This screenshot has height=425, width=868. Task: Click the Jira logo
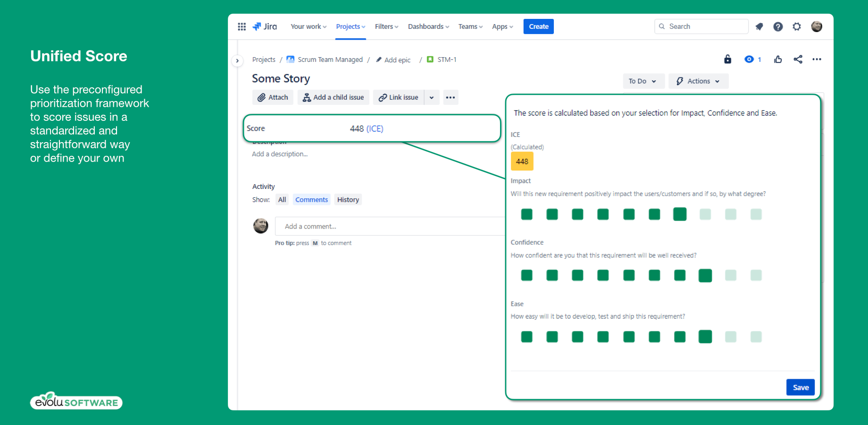click(x=265, y=26)
